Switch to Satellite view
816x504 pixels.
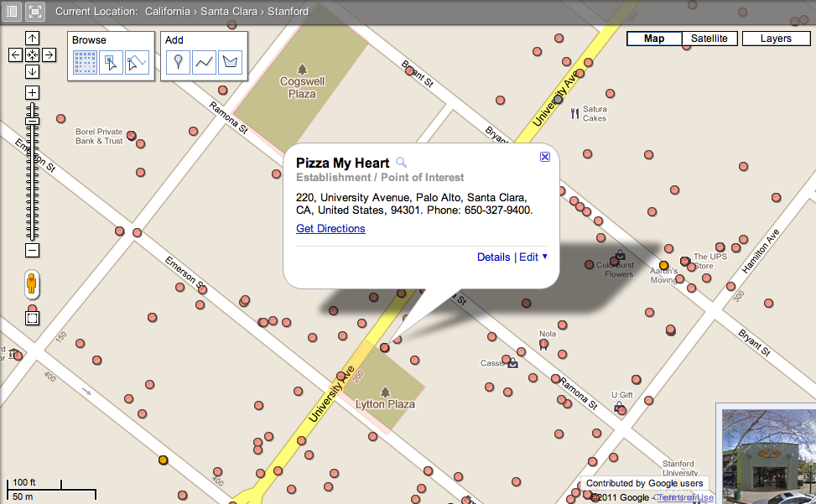click(x=709, y=39)
